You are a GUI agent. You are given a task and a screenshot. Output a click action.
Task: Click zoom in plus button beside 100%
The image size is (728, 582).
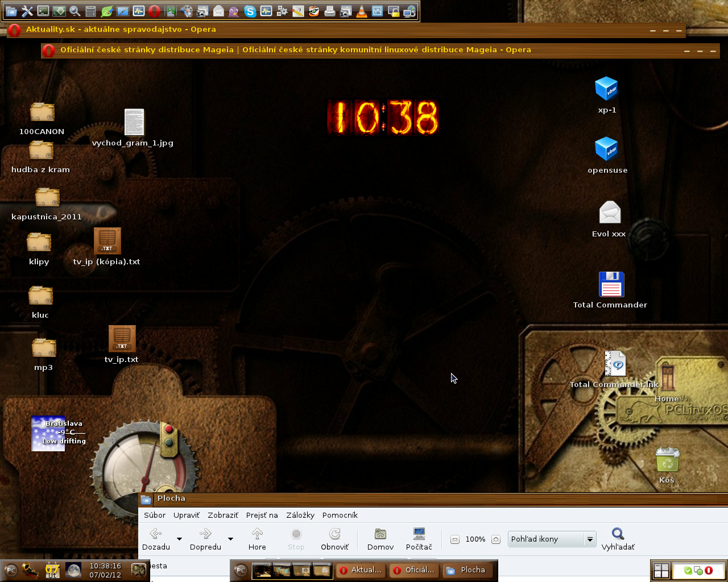(x=496, y=539)
